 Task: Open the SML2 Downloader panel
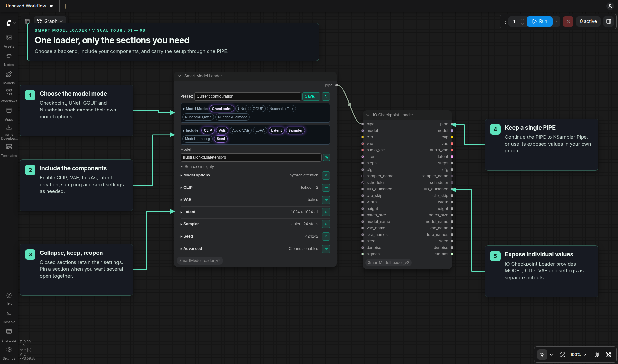pos(9,132)
